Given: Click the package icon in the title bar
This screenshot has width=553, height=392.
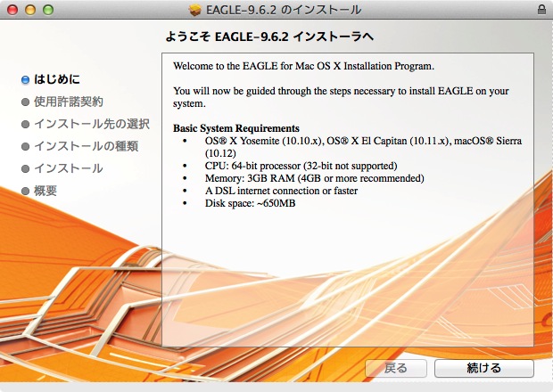Looking at the screenshot, I should pyautogui.click(x=196, y=10).
